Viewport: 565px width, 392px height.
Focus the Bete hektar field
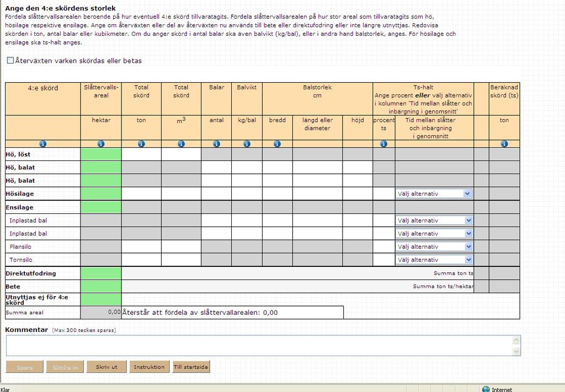coord(101,287)
